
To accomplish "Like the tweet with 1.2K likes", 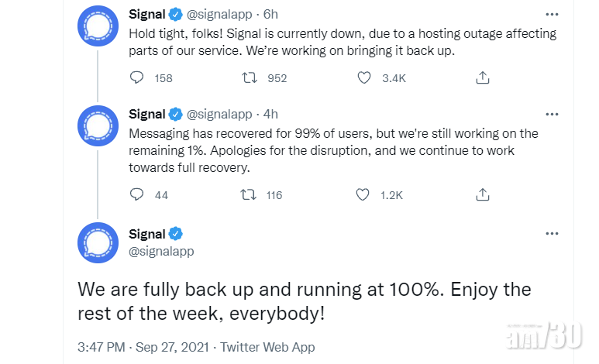I will (363, 194).
